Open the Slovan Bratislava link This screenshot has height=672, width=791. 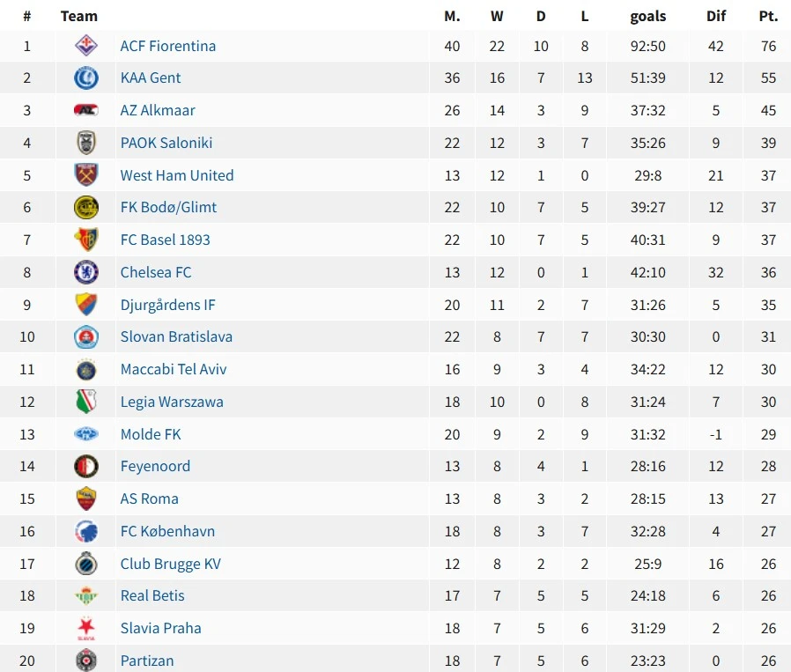pyautogui.click(x=177, y=336)
